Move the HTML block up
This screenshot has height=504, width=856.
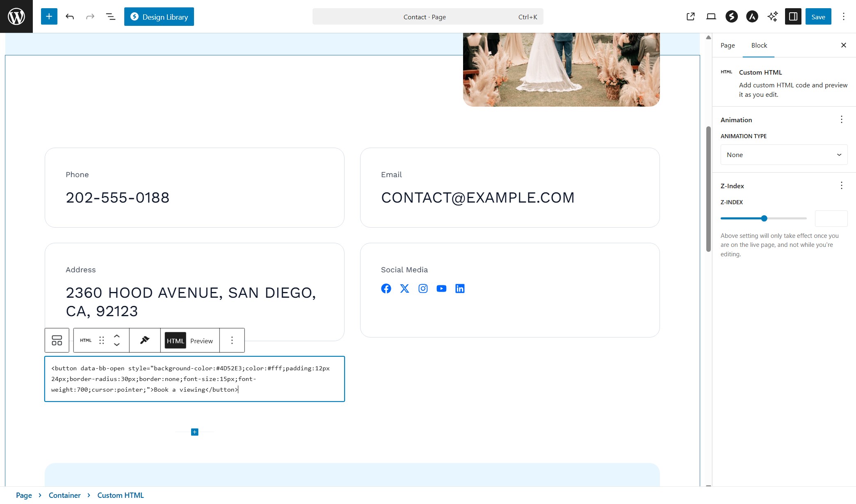(117, 336)
